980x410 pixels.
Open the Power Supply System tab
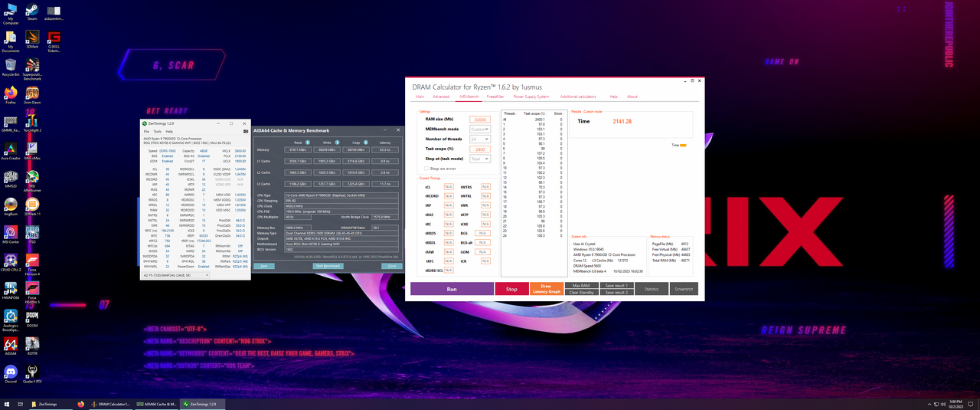pos(531,97)
